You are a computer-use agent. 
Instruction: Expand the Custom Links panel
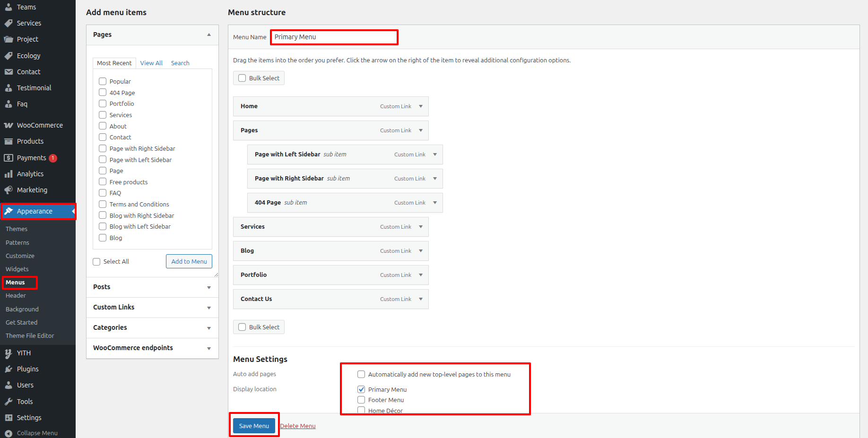pyautogui.click(x=208, y=308)
